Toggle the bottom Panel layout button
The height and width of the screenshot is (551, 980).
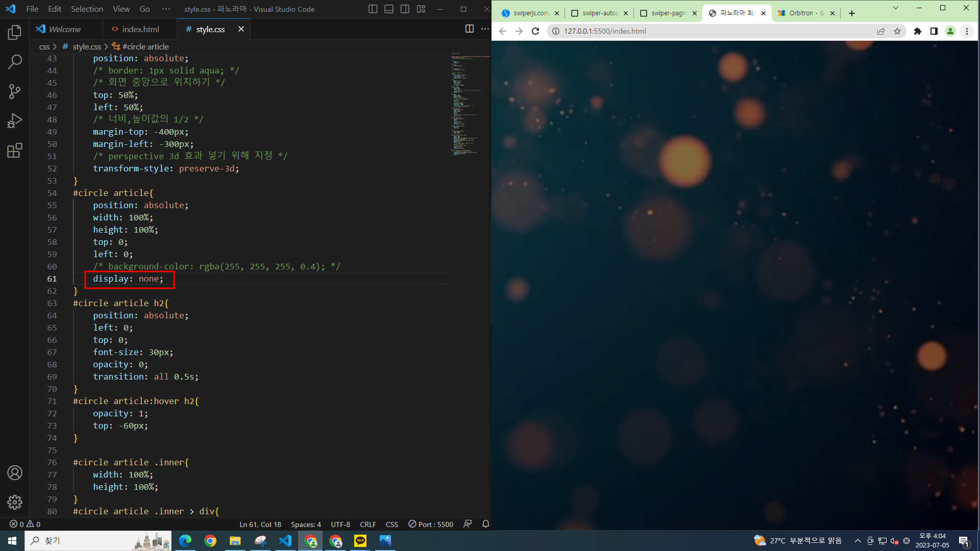pos(389,9)
